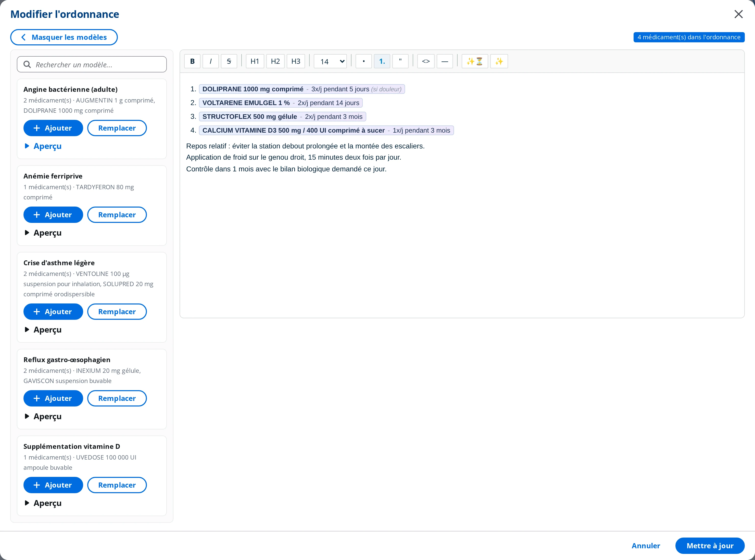Expand Aperçu for Crise d'asthme légère

[43, 330]
